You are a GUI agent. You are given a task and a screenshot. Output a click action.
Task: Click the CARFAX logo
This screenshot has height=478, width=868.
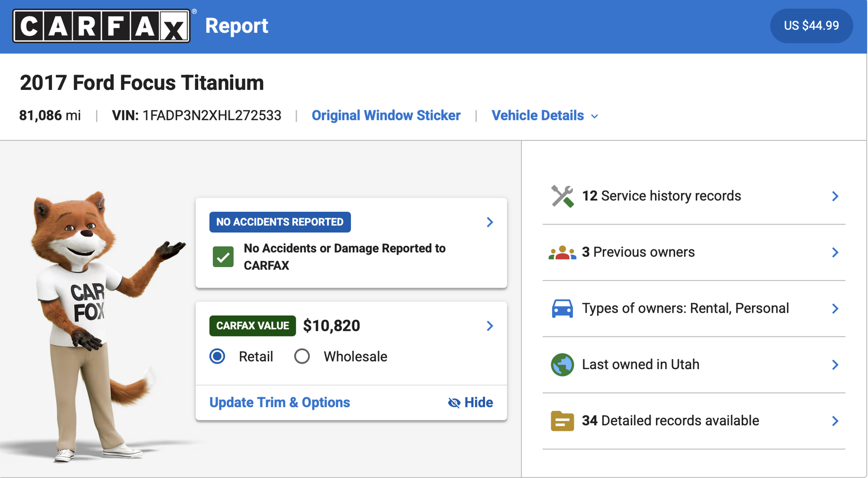point(101,26)
